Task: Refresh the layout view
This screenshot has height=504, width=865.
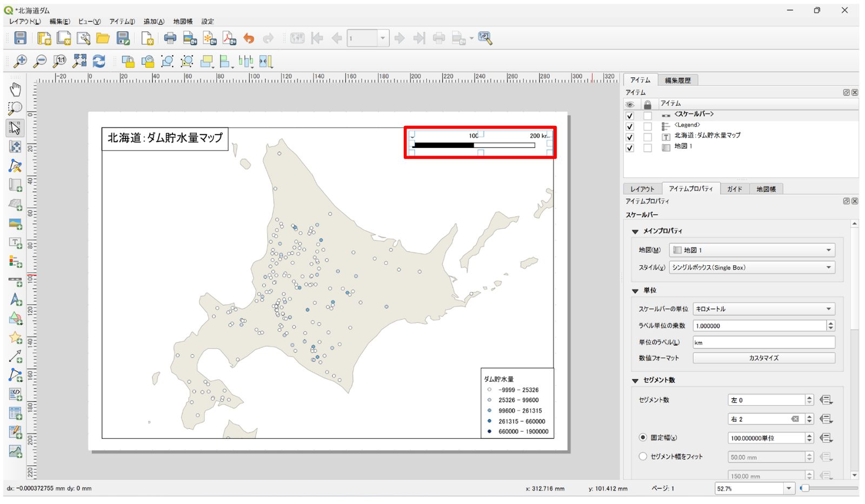Action: [99, 61]
